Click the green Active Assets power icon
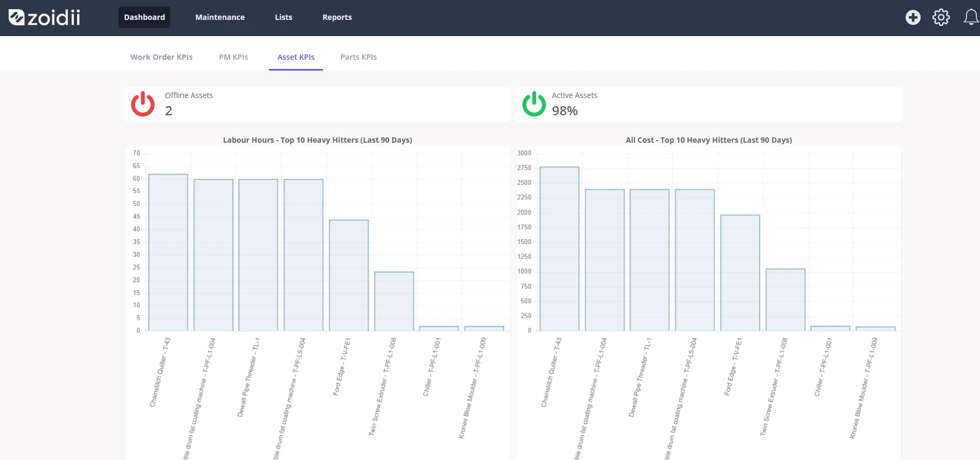 tap(534, 104)
